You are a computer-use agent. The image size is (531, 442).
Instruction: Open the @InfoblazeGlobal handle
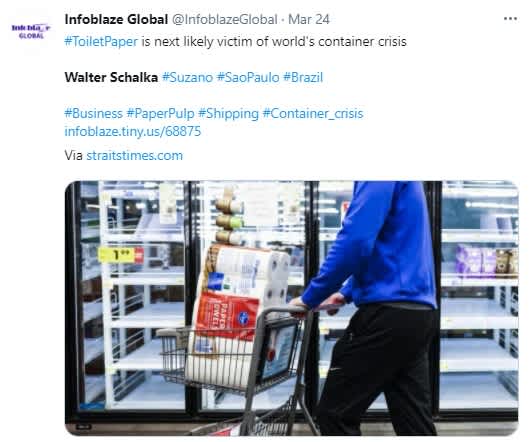(225, 19)
